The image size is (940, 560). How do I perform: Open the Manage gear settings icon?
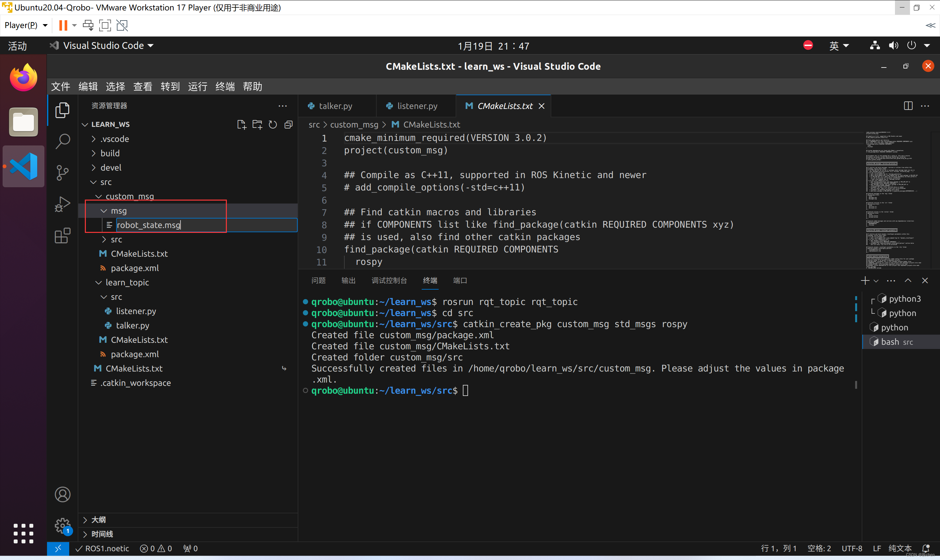click(62, 526)
